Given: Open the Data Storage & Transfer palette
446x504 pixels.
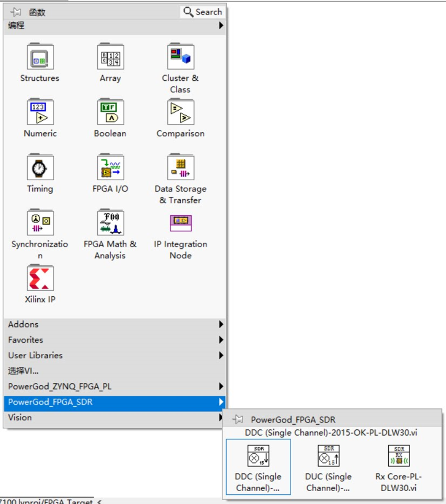Looking at the screenshot, I should point(180,167).
